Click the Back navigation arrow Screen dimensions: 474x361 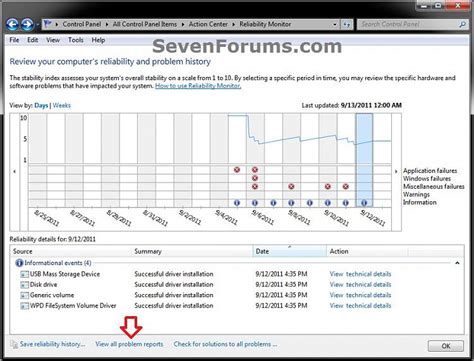pyautogui.click(x=13, y=24)
